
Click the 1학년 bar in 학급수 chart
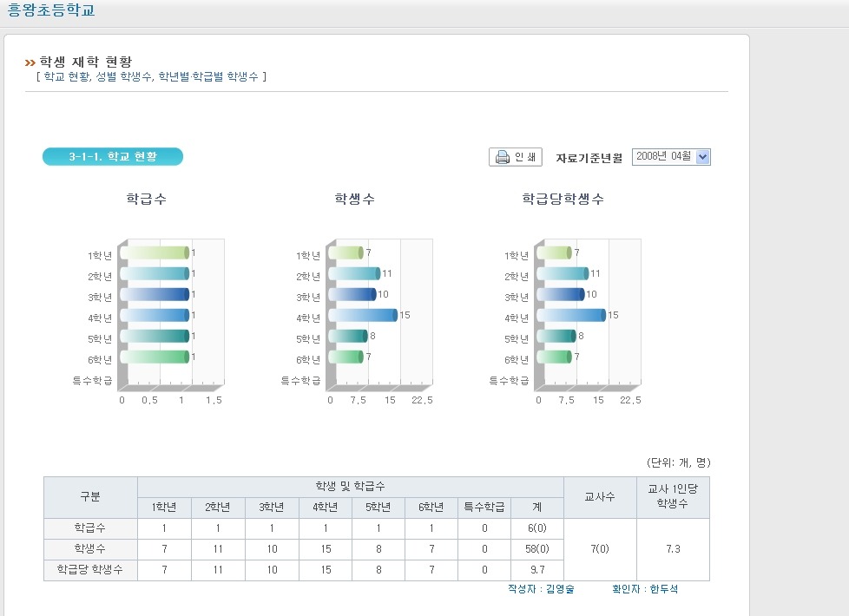pyautogui.click(x=155, y=252)
